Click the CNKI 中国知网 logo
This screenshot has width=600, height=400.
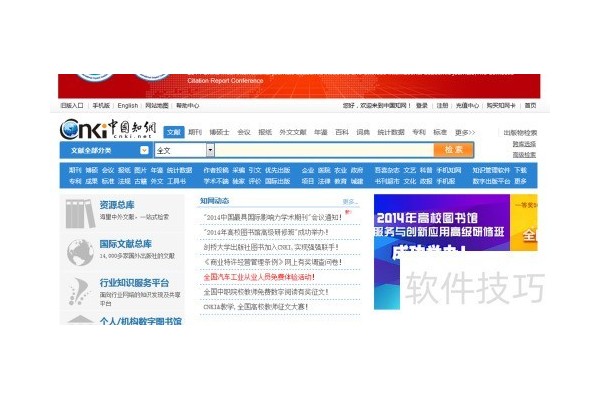click(108, 129)
